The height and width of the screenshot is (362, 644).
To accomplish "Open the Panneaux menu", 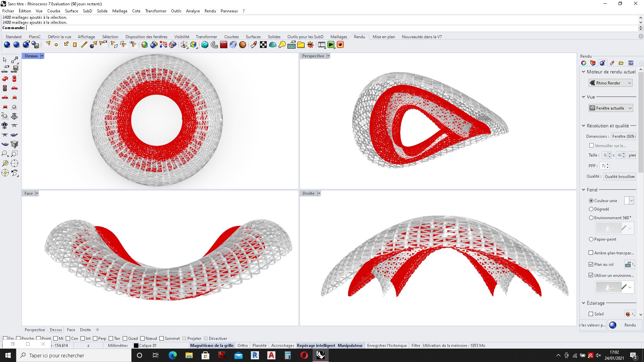I will 229,11.
